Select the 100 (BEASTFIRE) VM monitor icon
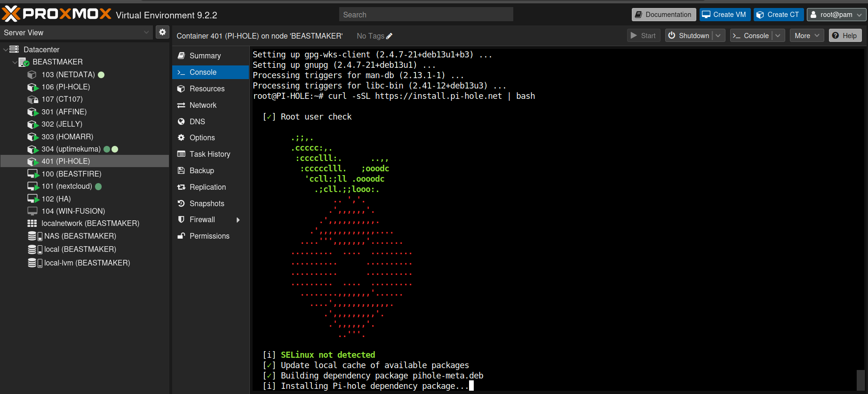Screen dimensions: 868x394 click(x=33, y=174)
